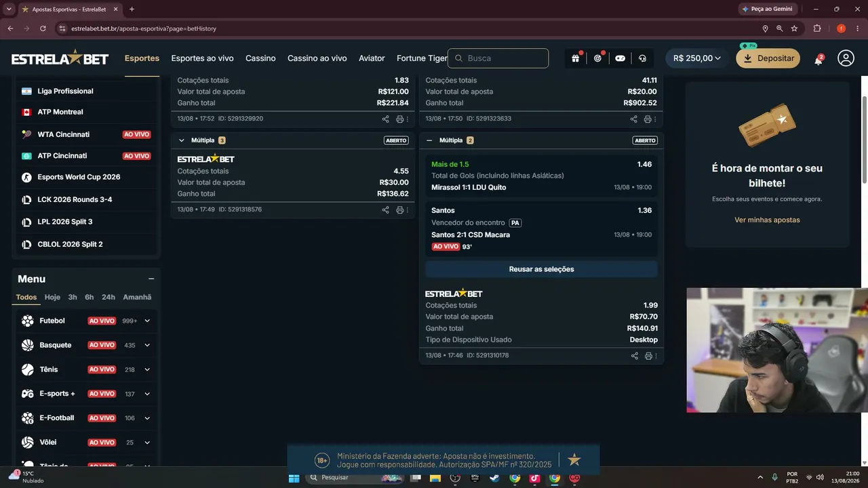This screenshot has height=488, width=868.
Task: Open the Aviator game link
Action: click(372, 58)
